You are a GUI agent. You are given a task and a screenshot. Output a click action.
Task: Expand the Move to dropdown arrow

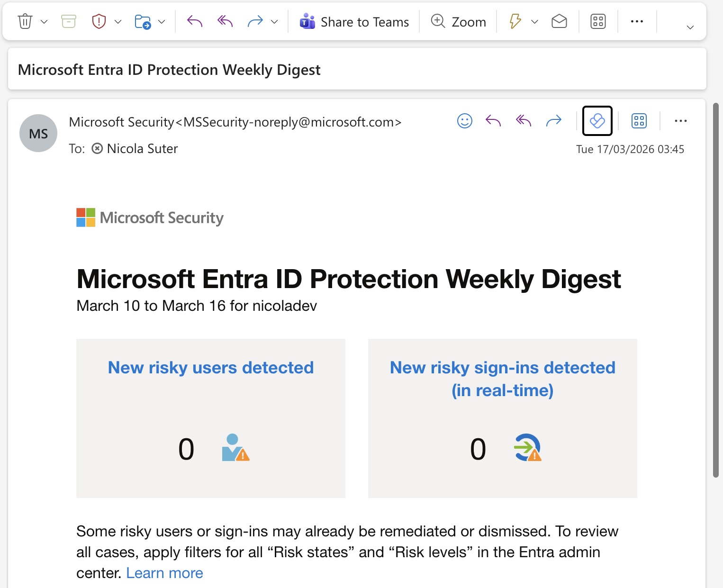pos(162,21)
